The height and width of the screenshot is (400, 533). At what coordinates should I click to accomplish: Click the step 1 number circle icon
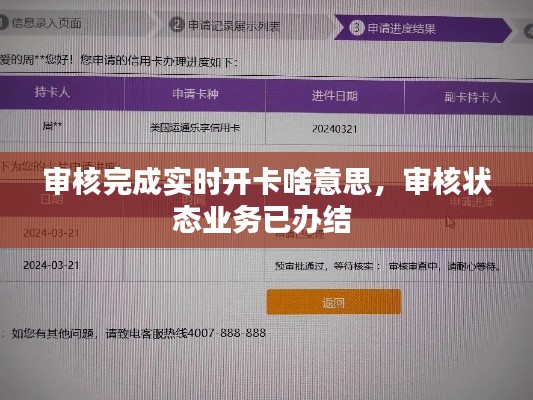(3, 22)
